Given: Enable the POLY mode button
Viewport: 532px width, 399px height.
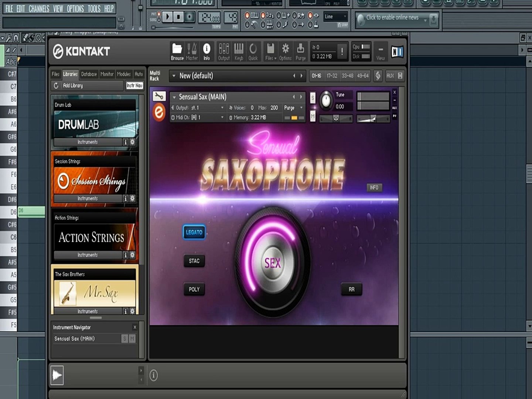Looking at the screenshot, I should 194,289.
